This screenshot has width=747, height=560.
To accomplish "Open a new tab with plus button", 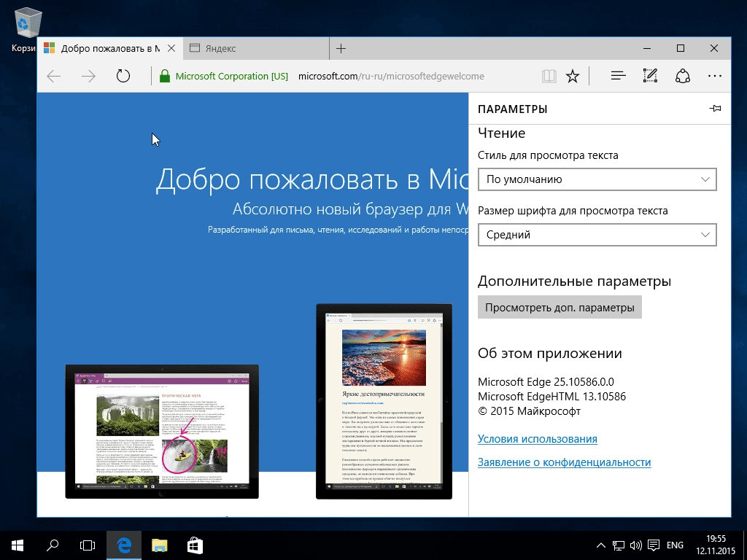I will 341,48.
